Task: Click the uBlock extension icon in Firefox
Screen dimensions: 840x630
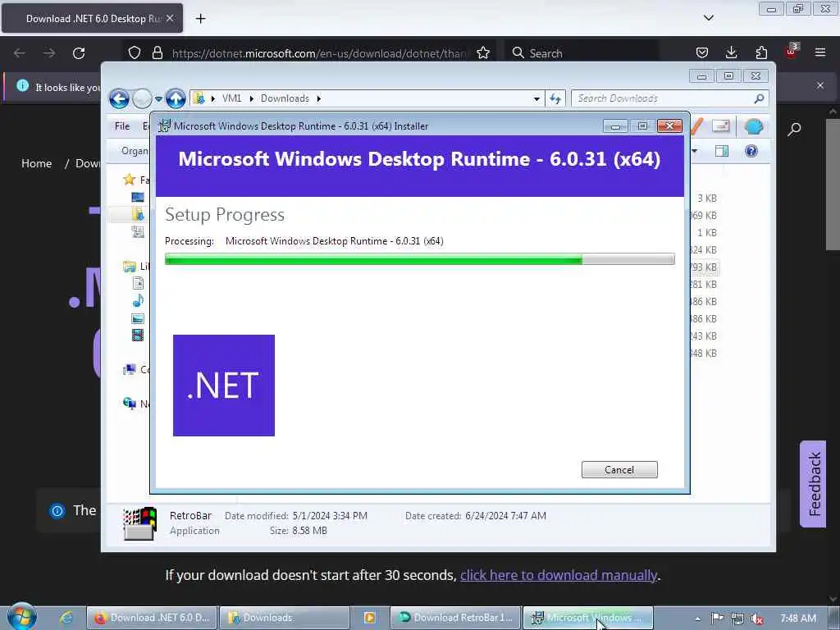Action: click(x=792, y=52)
